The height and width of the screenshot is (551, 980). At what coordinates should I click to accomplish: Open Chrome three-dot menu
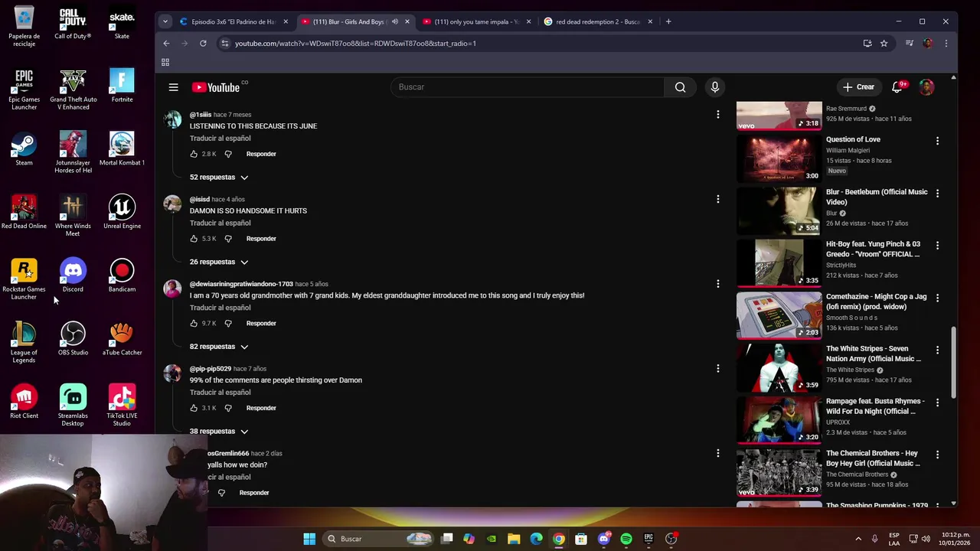(946, 44)
